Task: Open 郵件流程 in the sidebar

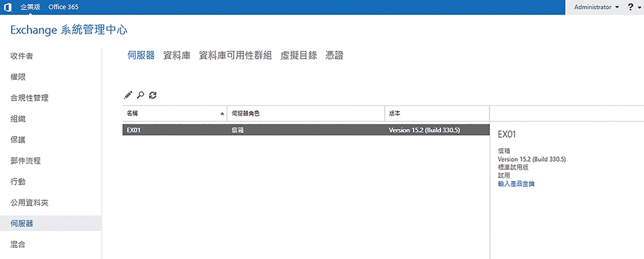Action: 26,161
